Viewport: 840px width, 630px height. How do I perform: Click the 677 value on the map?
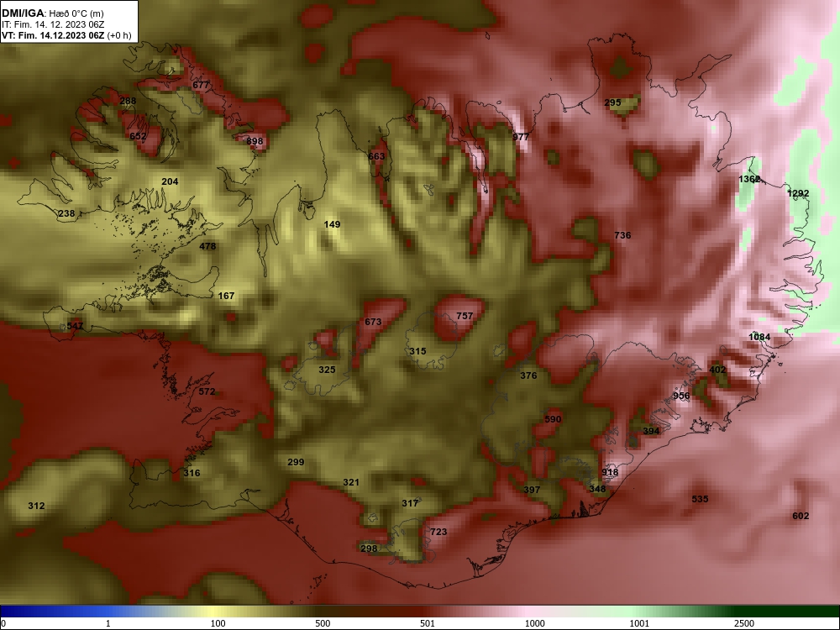[201, 85]
